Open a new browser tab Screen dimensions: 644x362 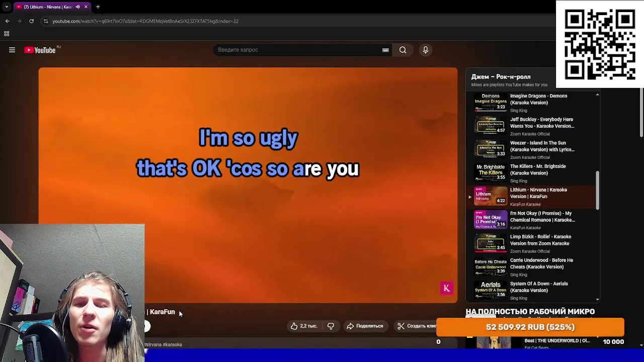(x=98, y=7)
